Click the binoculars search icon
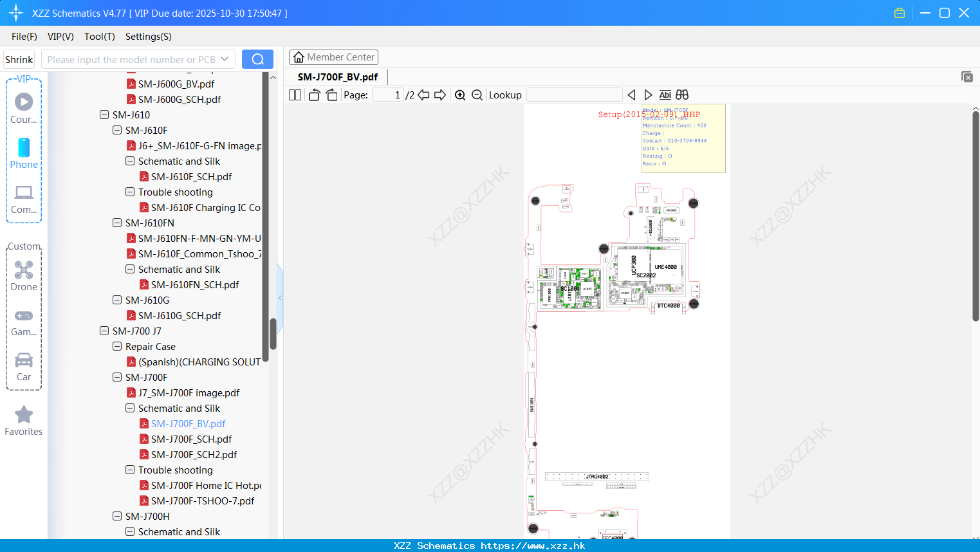Viewport: 980px width, 552px height. (x=682, y=95)
